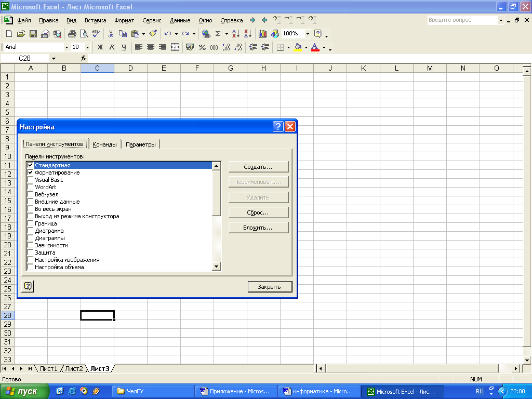Click the Сброс... button

coord(258,212)
